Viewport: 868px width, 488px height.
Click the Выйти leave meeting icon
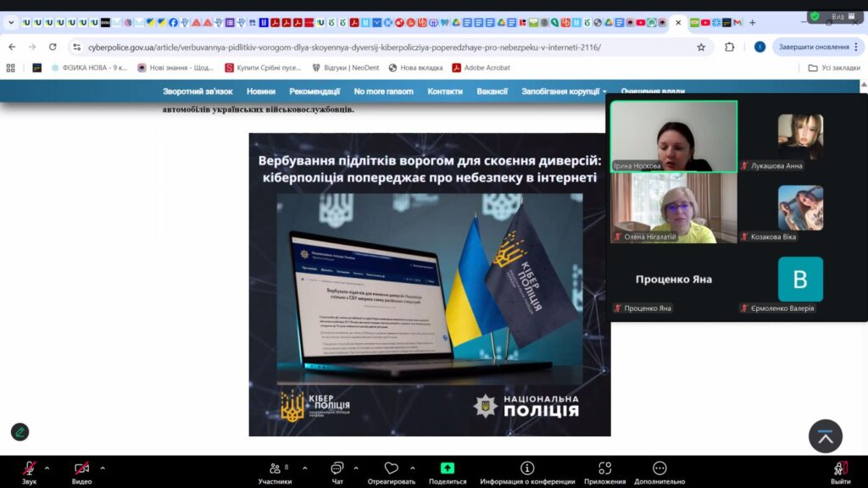tap(840, 469)
